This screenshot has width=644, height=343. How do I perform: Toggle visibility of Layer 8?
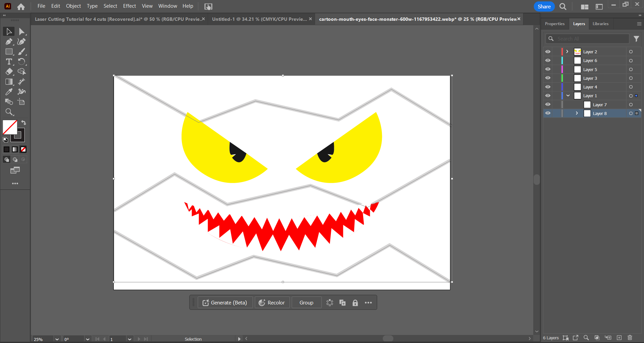coord(548,113)
